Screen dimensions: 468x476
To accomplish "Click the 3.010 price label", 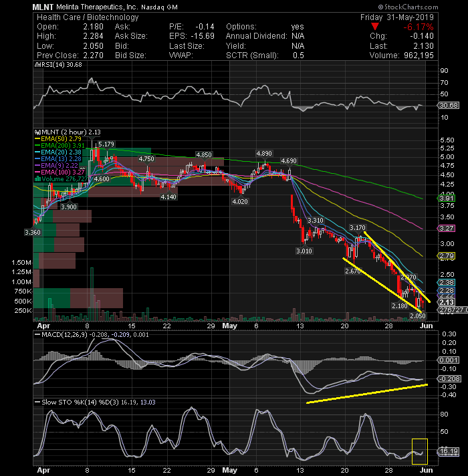I will pyautogui.click(x=304, y=251).
